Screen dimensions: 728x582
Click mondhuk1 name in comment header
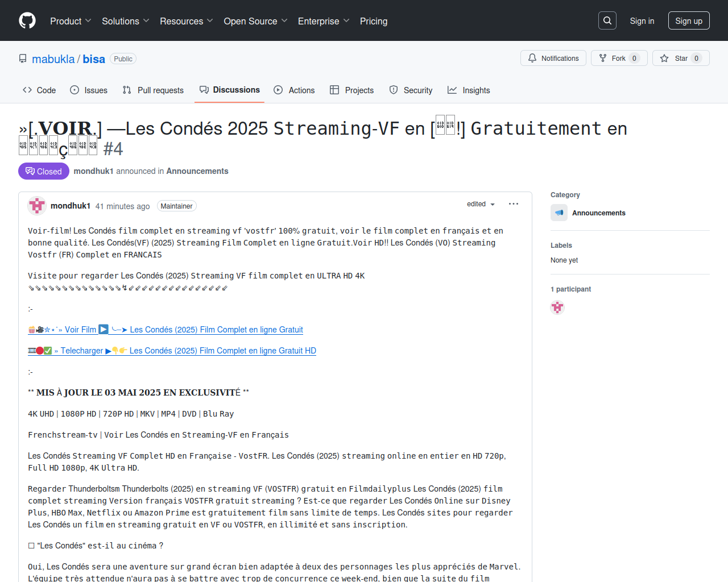71,206
